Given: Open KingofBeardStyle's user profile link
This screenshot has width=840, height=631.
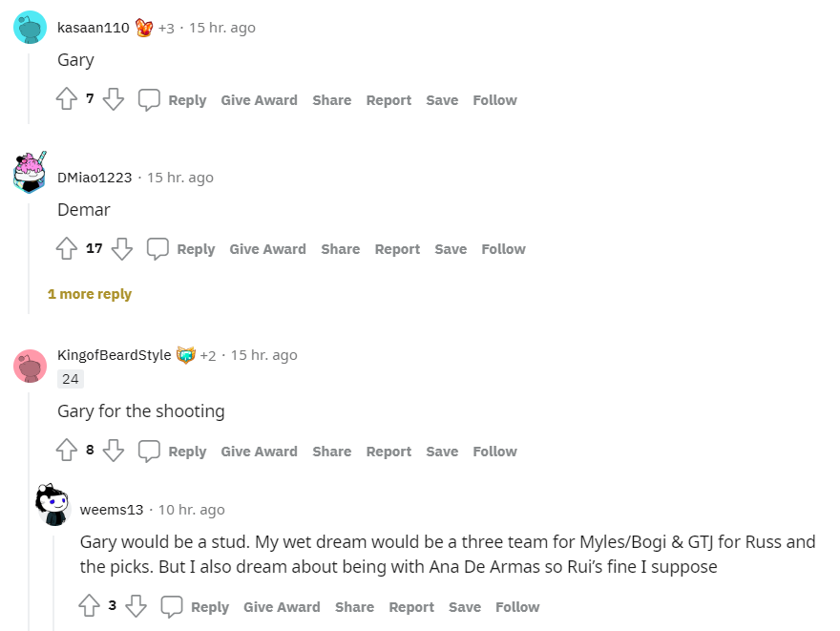Looking at the screenshot, I should click(115, 355).
